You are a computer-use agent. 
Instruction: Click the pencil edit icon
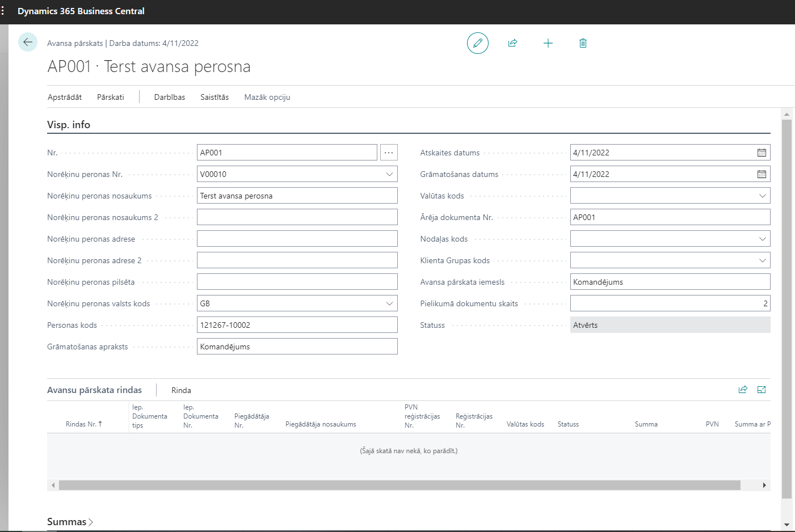point(477,43)
